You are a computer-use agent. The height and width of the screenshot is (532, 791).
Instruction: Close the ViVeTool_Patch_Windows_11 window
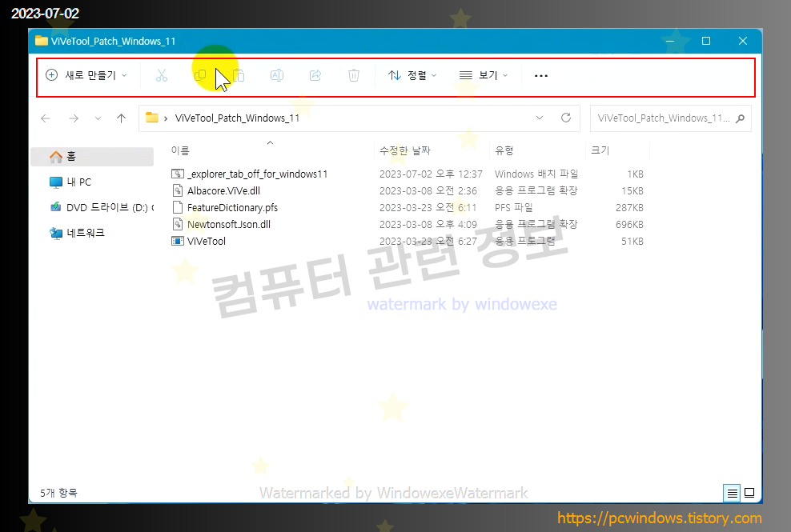pyautogui.click(x=743, y=41)
